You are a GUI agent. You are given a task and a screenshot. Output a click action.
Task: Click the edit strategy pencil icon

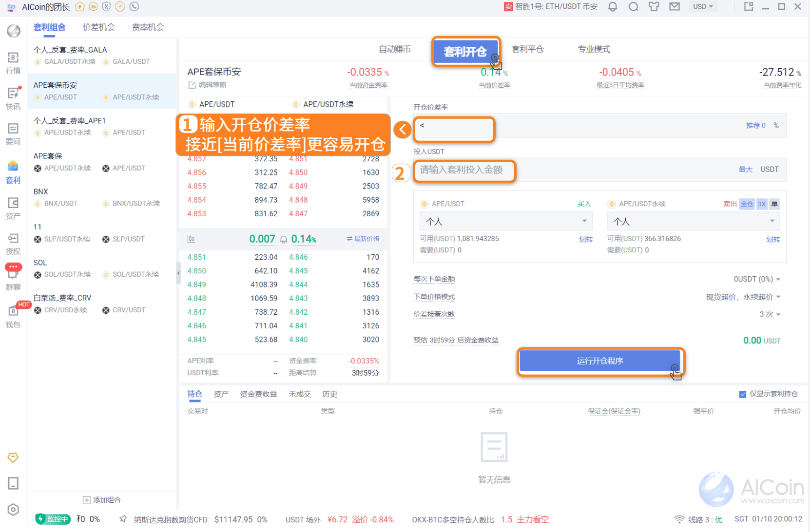click(x=192, y=85)
